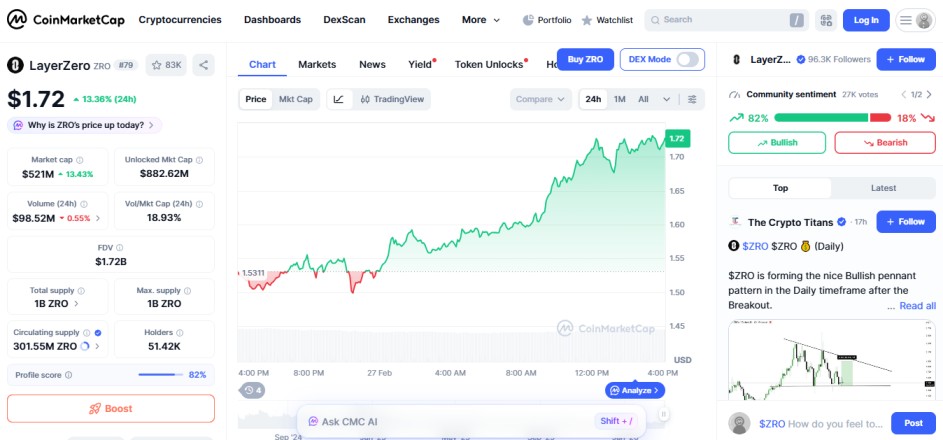Expand more time range options chevron

tap(666, 99)
